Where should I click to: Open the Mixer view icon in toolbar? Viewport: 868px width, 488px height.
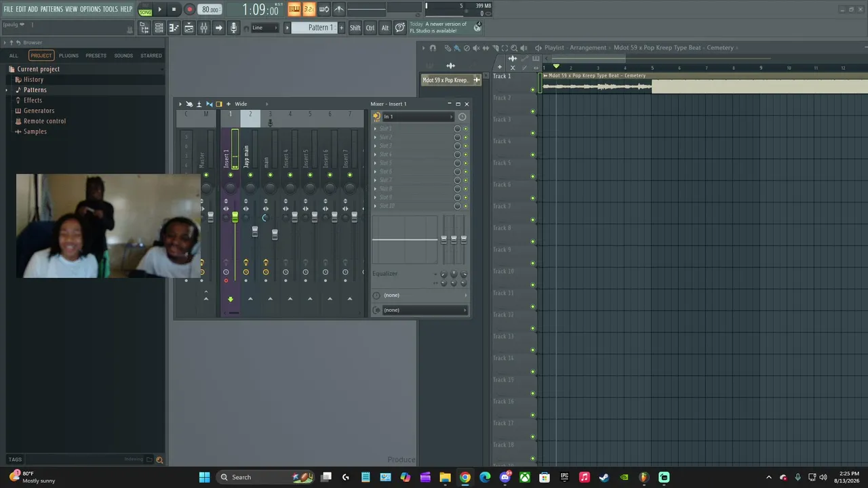tap(203, 28)
